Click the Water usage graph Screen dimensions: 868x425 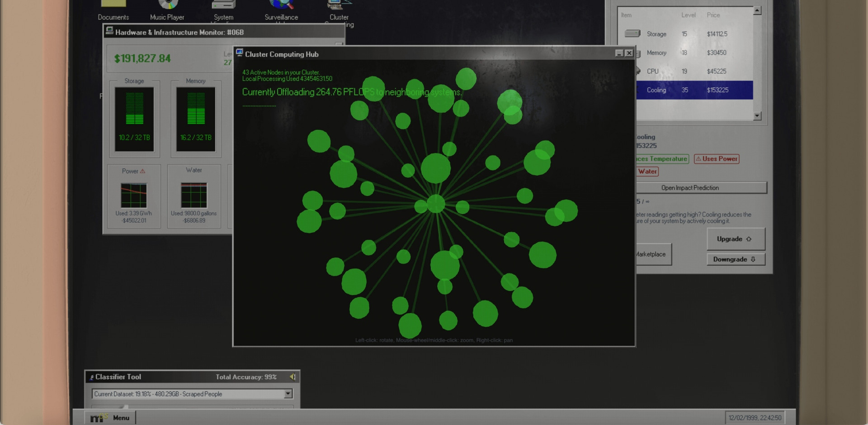(x=194, y=195)
